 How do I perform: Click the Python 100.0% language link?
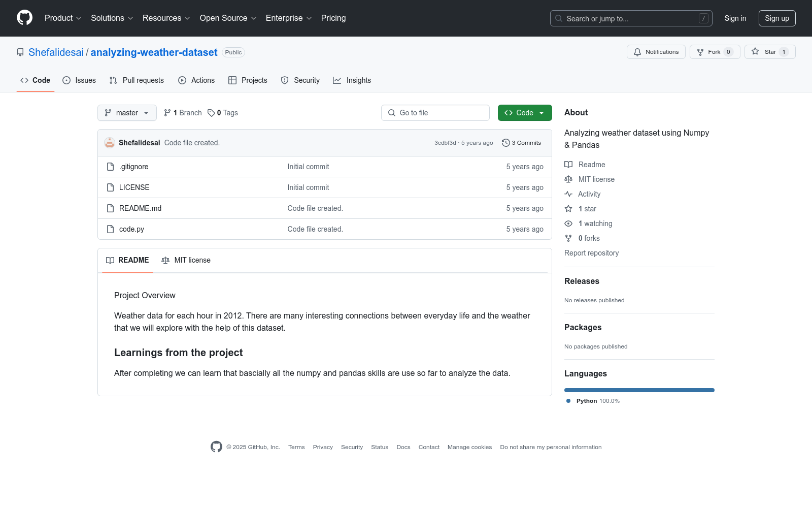point(593,401)
